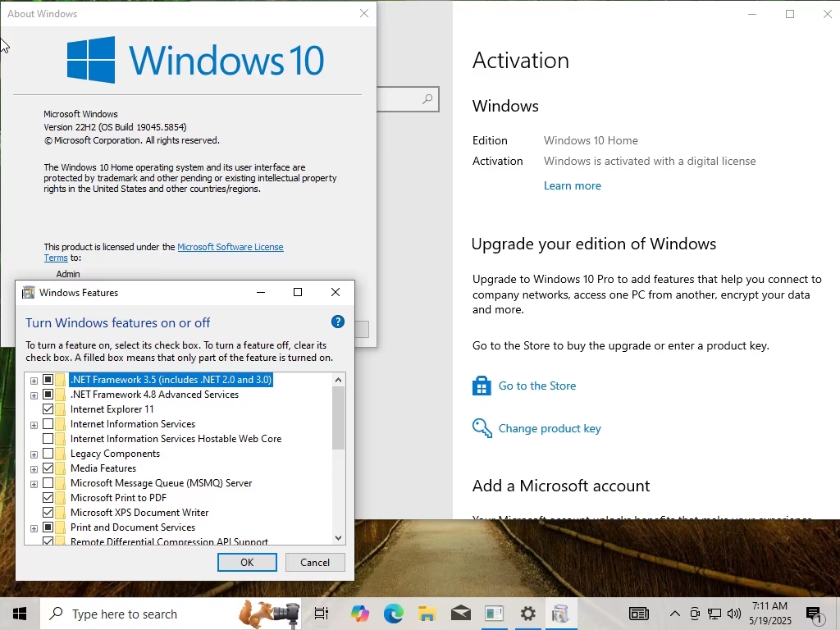Uncheck the Microsoft XPS Document Writer checkbox
The image size is (840, 630).
[48, 512]
